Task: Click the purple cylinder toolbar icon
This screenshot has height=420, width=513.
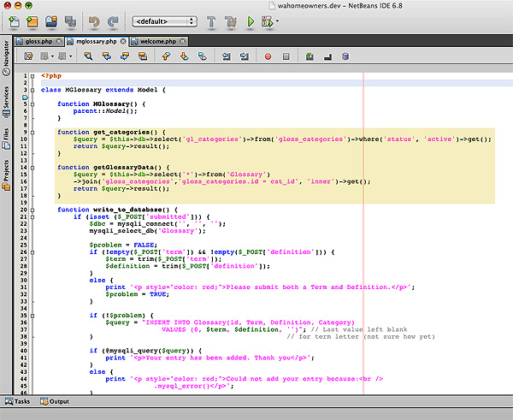Action: point(345,56)
